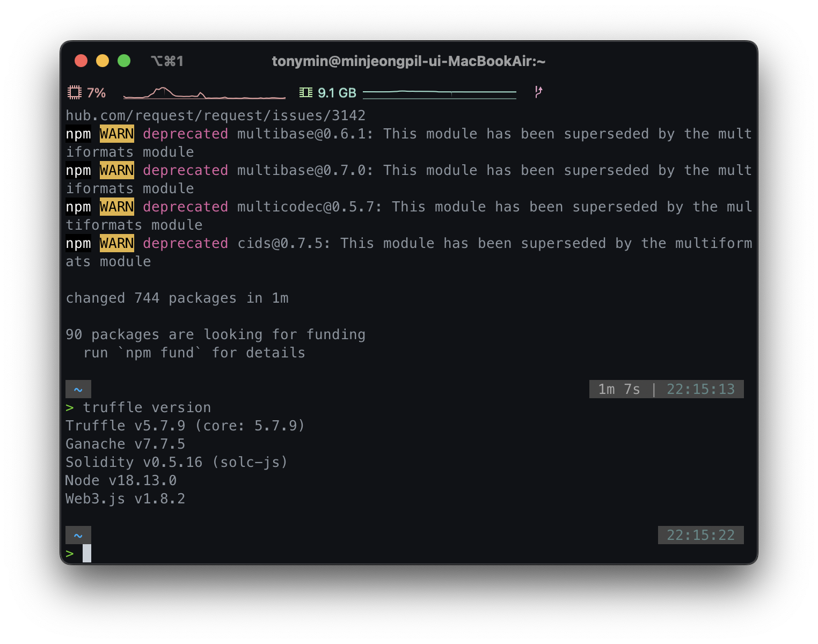Click the cursor block at the empty prompt

tap(87, 553)
